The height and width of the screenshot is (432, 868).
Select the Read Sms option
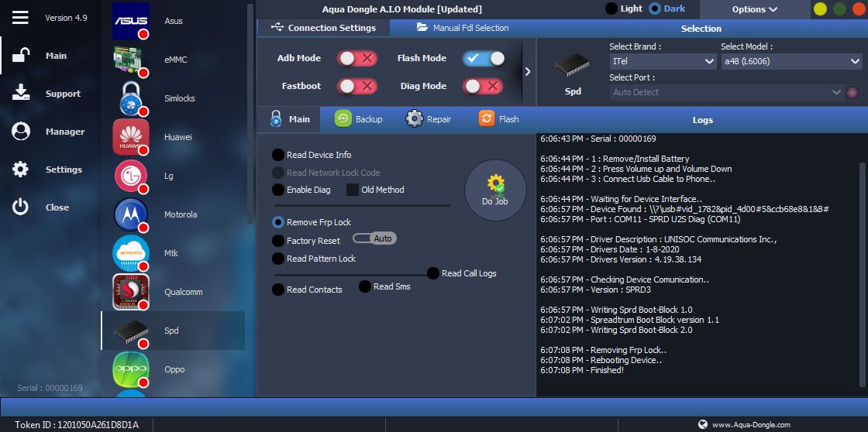coord(365,286)
